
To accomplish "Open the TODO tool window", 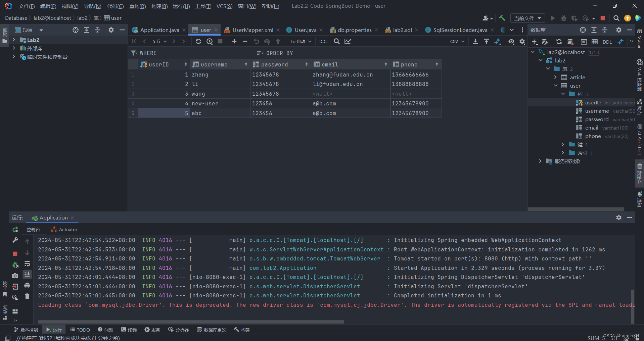I will click(x=80, y=330).
